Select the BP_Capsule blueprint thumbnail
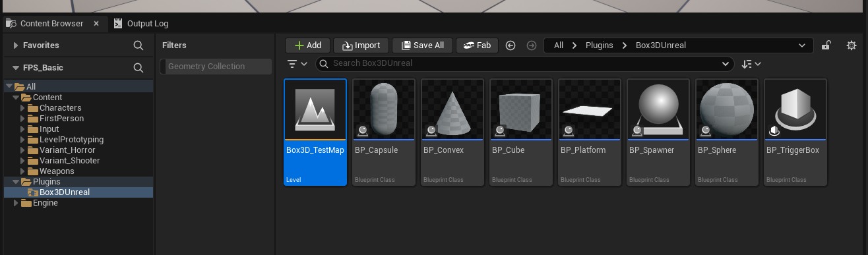This screenshot has height=255, width=868. point(384,109)
